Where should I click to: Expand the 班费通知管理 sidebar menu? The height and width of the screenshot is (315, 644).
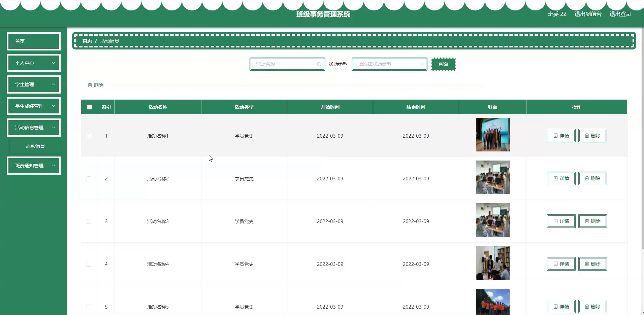click(x=34, y=166)
